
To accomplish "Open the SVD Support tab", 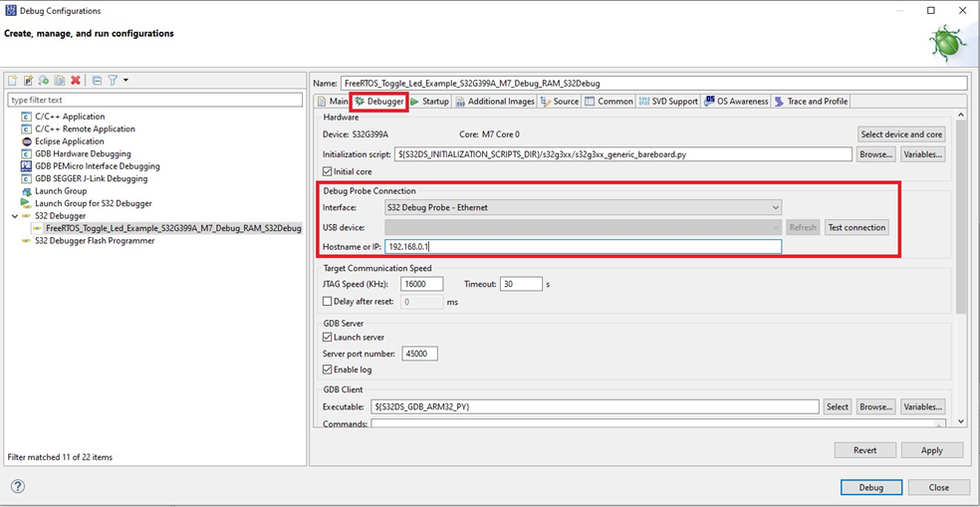I will point(668,102).
